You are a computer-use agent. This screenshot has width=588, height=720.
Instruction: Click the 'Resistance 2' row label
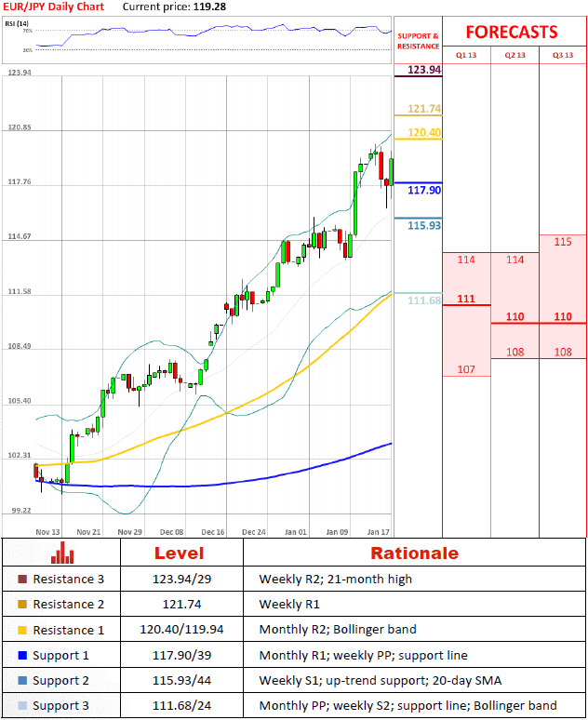pyautogui.click(x=69, y=605)
